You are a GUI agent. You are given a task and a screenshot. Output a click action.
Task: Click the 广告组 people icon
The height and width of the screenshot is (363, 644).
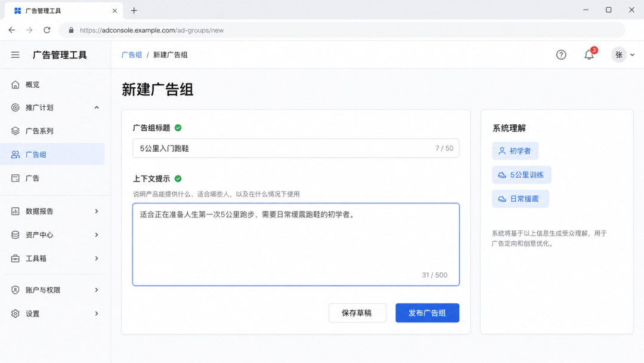pyautogui.click(x=15, y=154)
